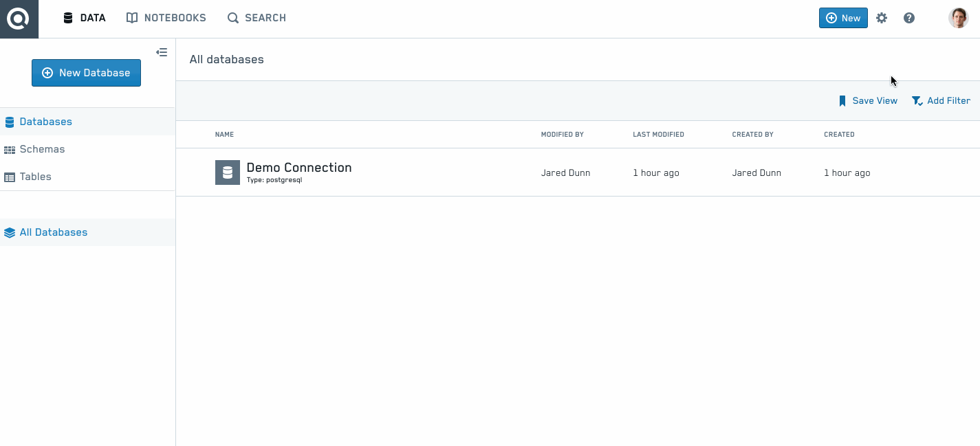Click Add Filter
Screen dimensions: 980x446
click(941, 101)
